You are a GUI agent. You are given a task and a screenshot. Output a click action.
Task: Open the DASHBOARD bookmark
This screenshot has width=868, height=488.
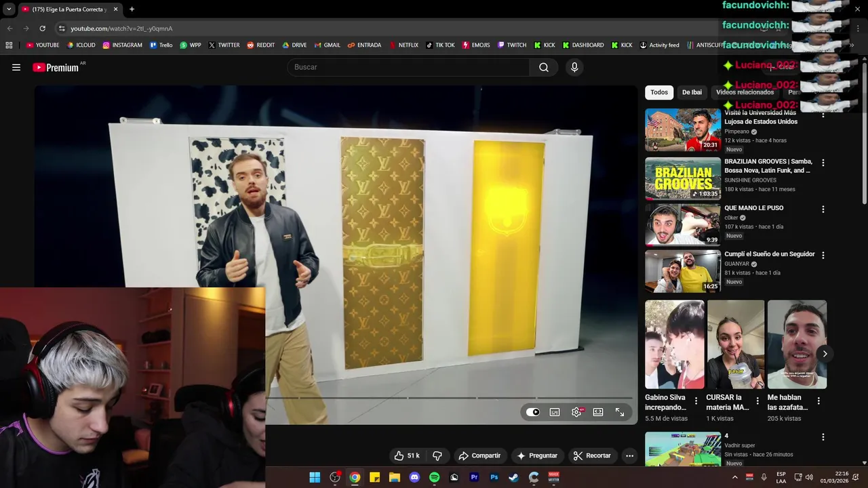[x=583, y=45]
